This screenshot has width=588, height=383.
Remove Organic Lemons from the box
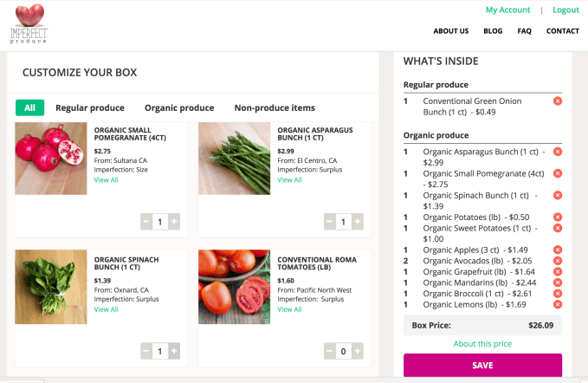click(x=558, y=304)
